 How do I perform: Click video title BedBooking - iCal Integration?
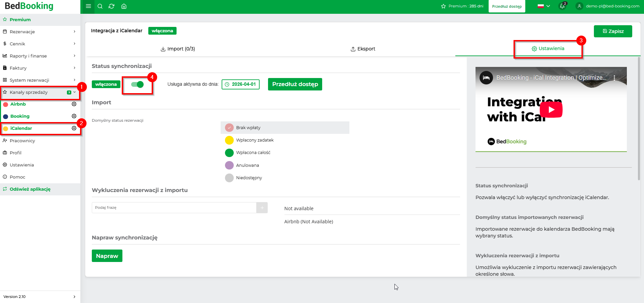(552, 78)
